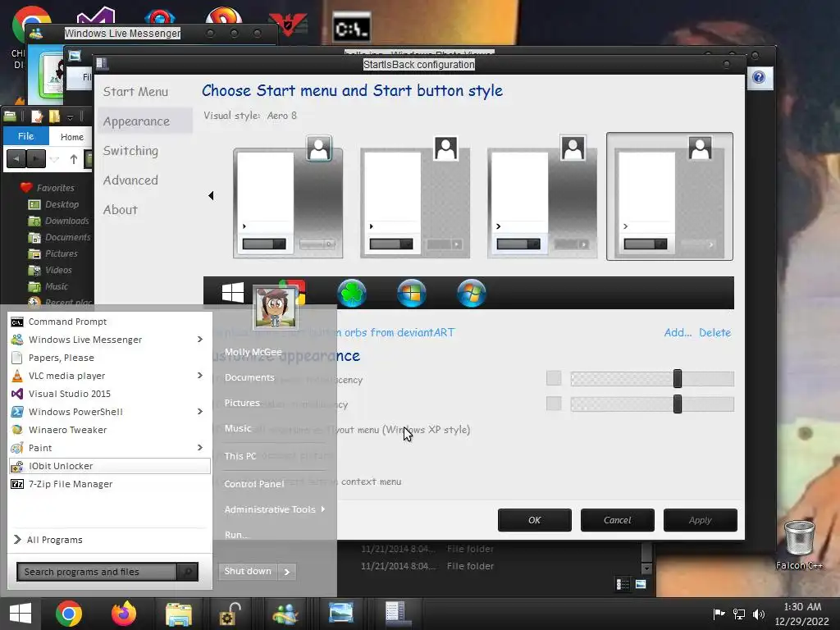
Task: Click Explorer forward navigation arrow
Action: click(35, 158)
